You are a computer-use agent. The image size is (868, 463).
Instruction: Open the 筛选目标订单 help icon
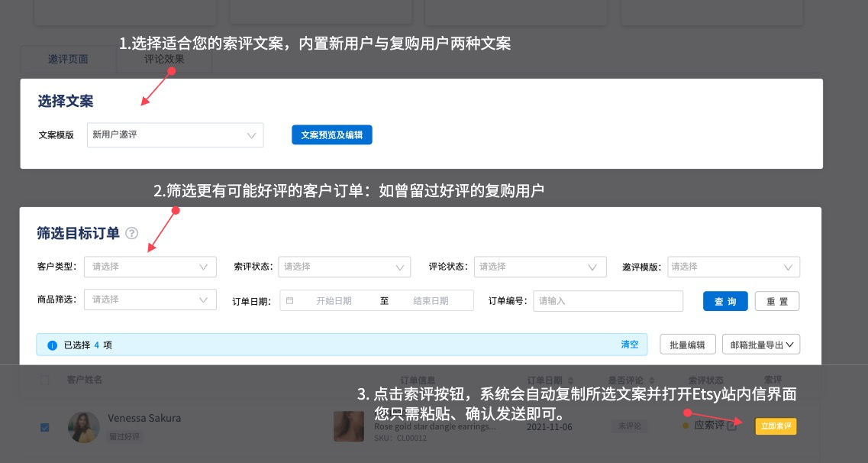pos(131,232)
